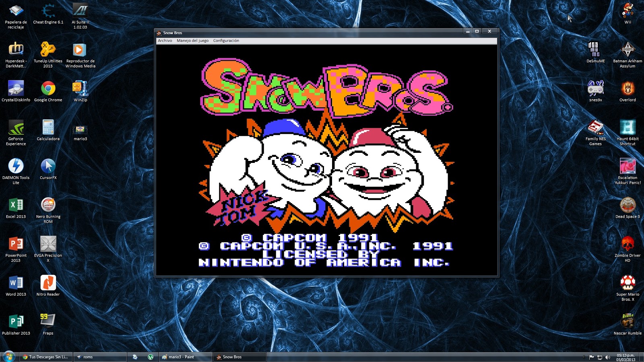Select the Excel 2013 desktop icon

tap(16, 208)
